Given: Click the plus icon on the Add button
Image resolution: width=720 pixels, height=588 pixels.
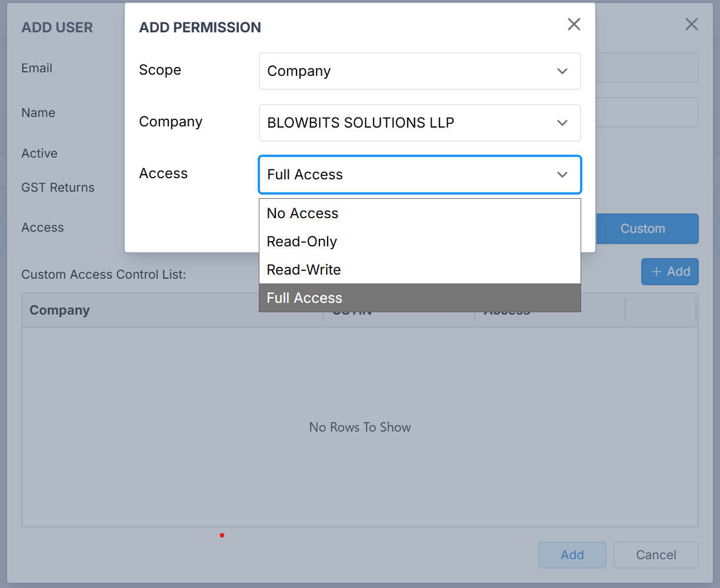Looking at the screenshot, I should click(656, 272).
